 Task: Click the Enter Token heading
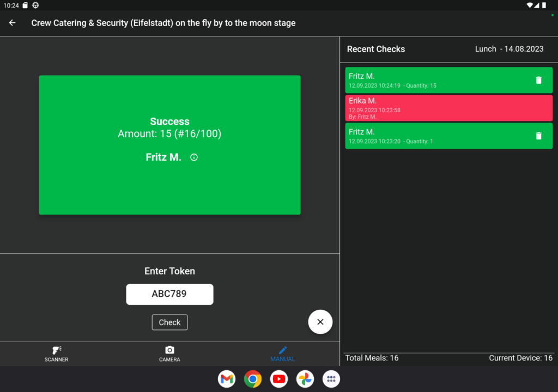tap(170, 271)
